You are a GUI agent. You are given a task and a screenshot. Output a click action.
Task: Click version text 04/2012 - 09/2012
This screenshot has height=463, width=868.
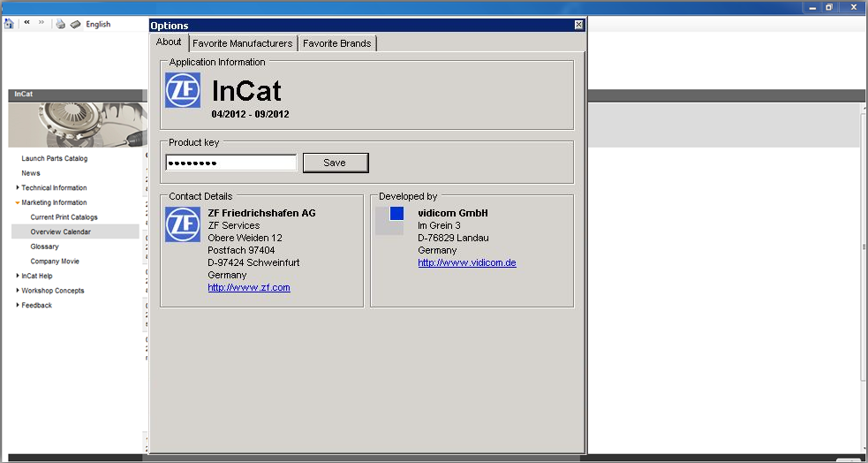click(250, 115)
